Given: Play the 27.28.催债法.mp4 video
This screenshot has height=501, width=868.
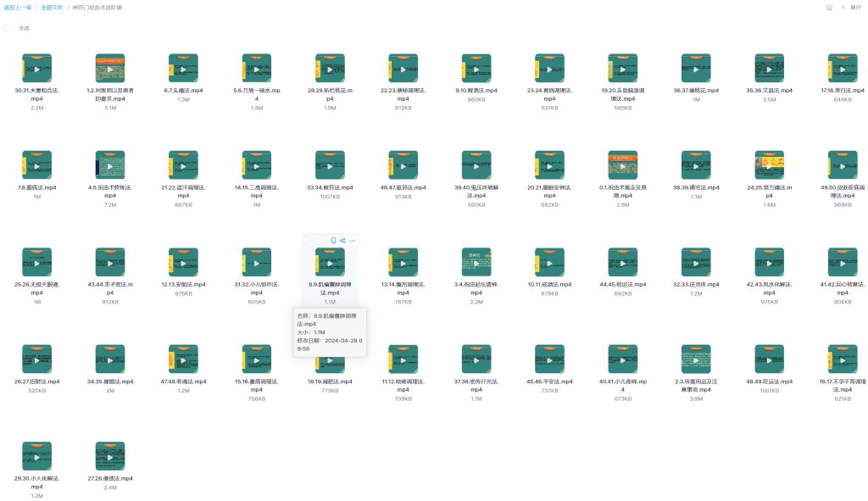Looking at the screenshot, I should click(110, 457).
